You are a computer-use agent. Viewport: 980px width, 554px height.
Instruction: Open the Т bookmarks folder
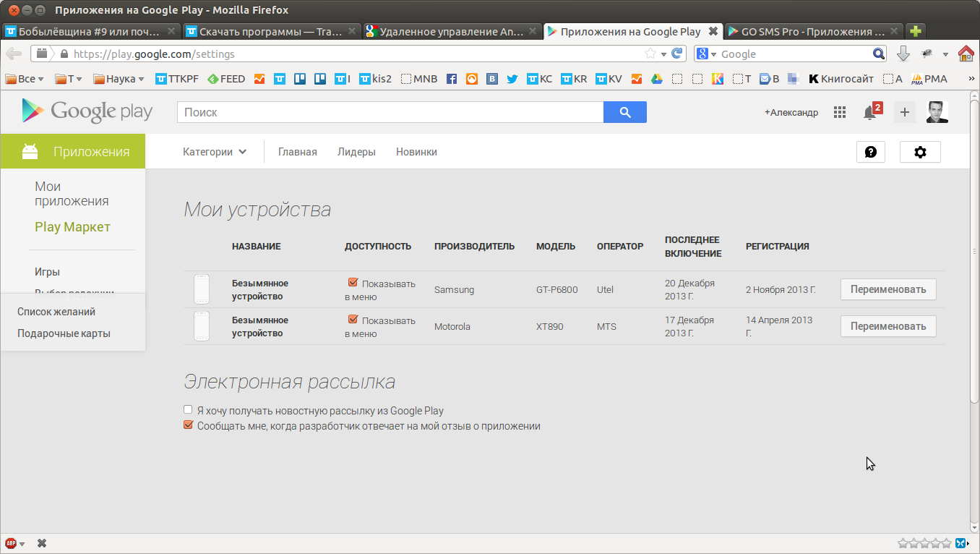(69, 79)
